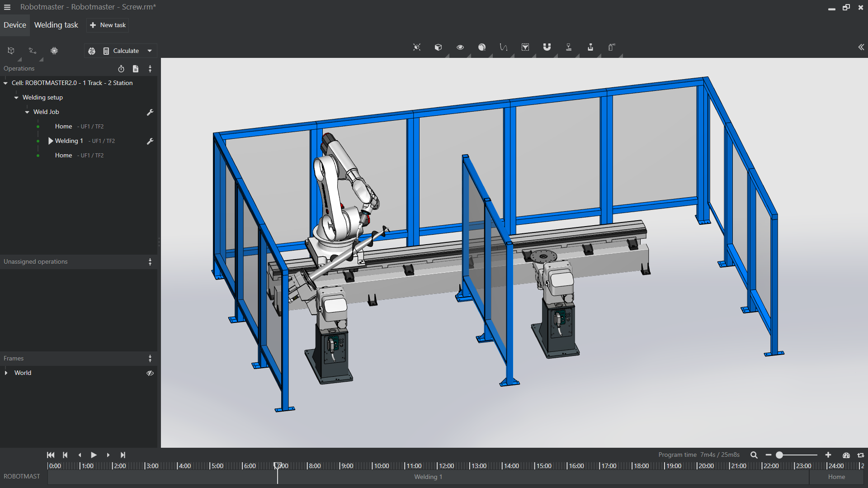Play the simulation
This screenshot has height=488, width=868.
pos(94,455)
